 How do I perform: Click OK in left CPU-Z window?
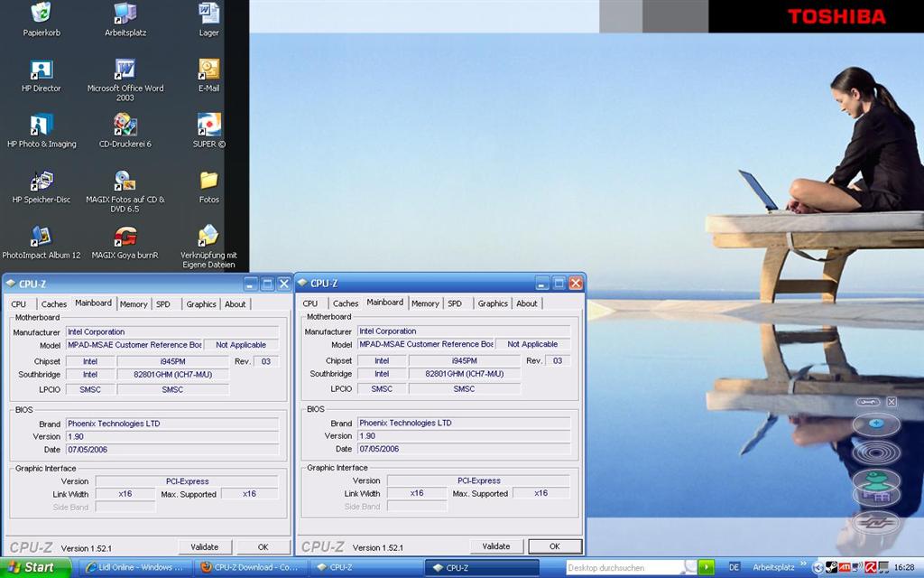[263, 546]
